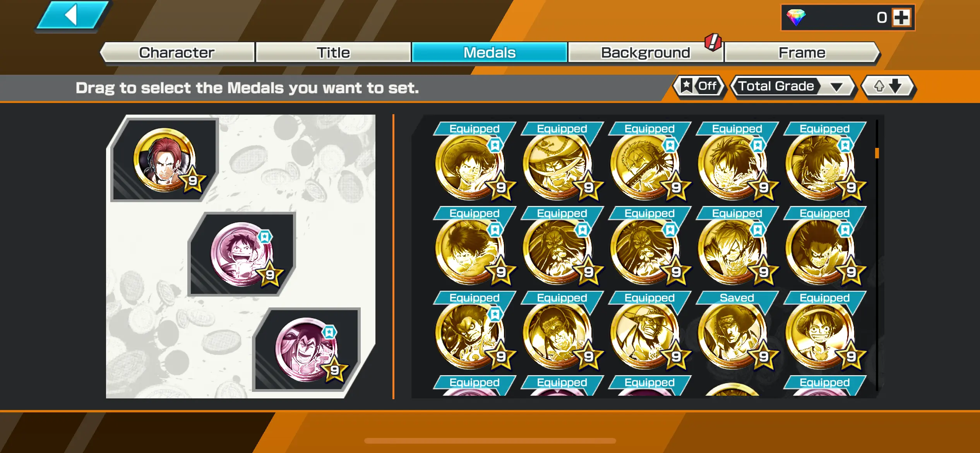Toggle the favorite filter Off switch
The image size is (980, 453).
pos(699,86)
